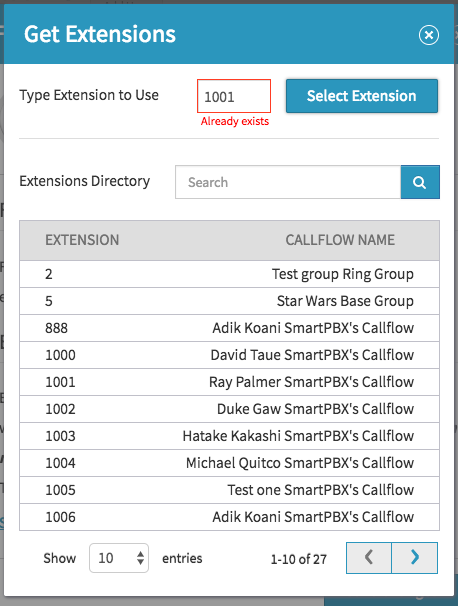Select extension 1005 row
The width and height of the screenshot is (458, 606).
coord(230,490)
